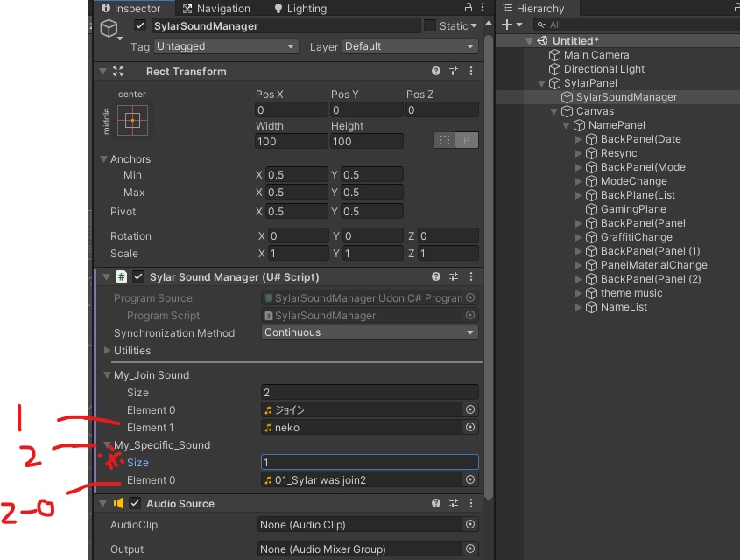Image resolution: width=740 pixels, height=560 pixels.
Task: Toggle the Static checkbox
Action: [x=430, y=25]
